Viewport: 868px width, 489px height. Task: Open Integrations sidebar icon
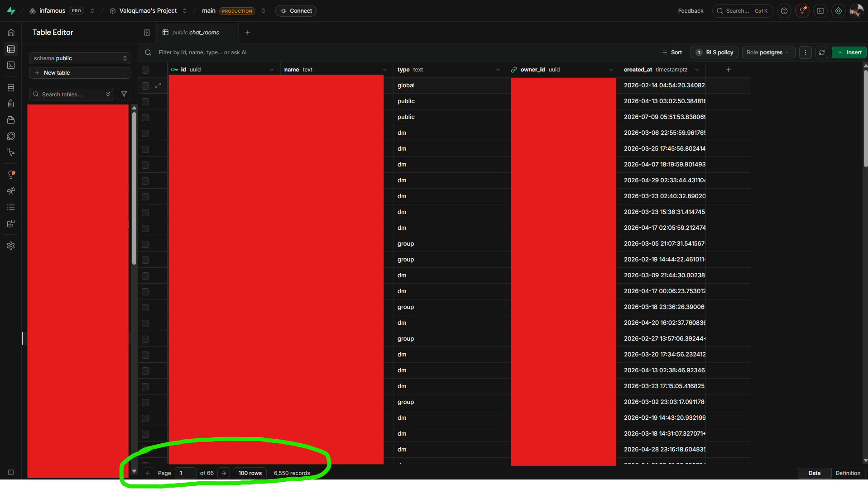11,223
